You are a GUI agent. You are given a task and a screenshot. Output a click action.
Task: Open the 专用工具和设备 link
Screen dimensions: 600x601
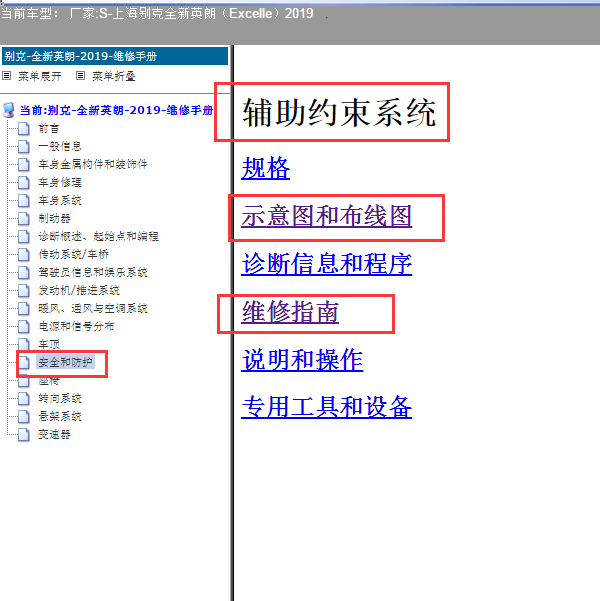pyautogui.click(x=327, y=407)
